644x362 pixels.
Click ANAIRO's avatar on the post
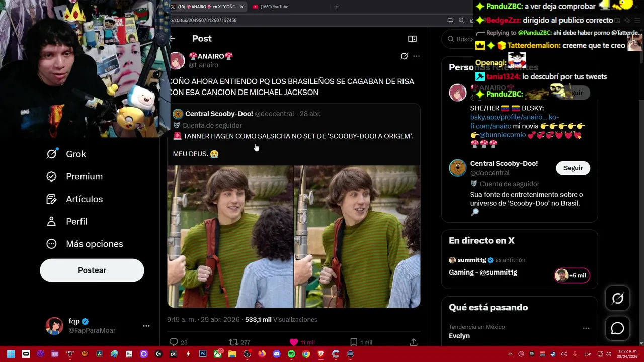(x=177, y=60)
